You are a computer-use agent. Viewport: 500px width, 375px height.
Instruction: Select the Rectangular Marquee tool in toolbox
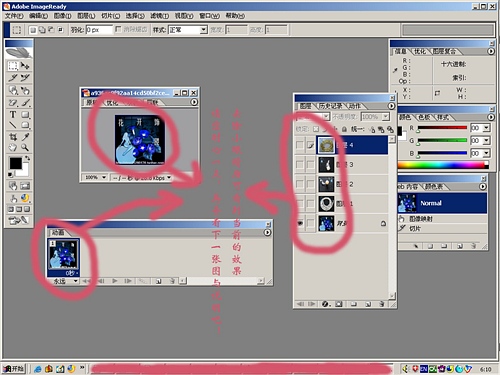13,66
